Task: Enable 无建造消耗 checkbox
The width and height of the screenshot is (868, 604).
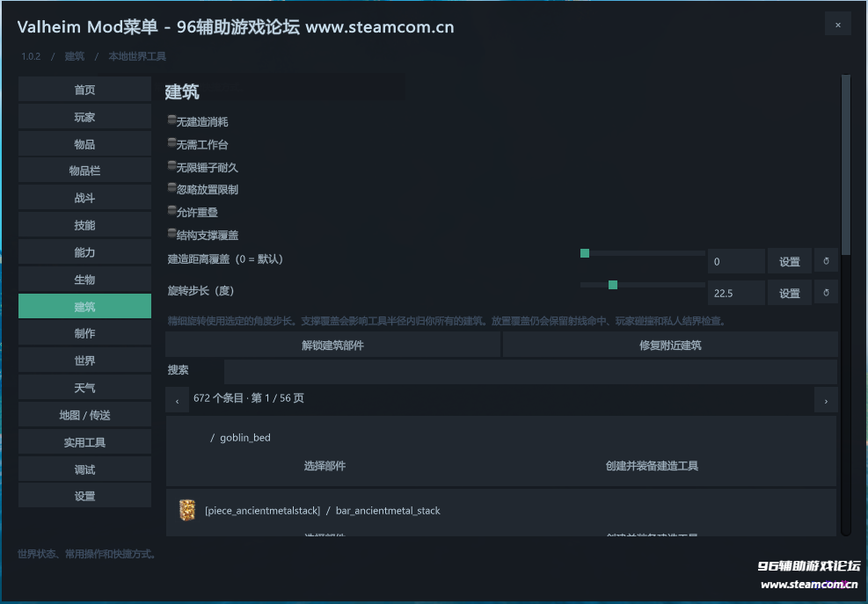Action: [x=172, y=120]
